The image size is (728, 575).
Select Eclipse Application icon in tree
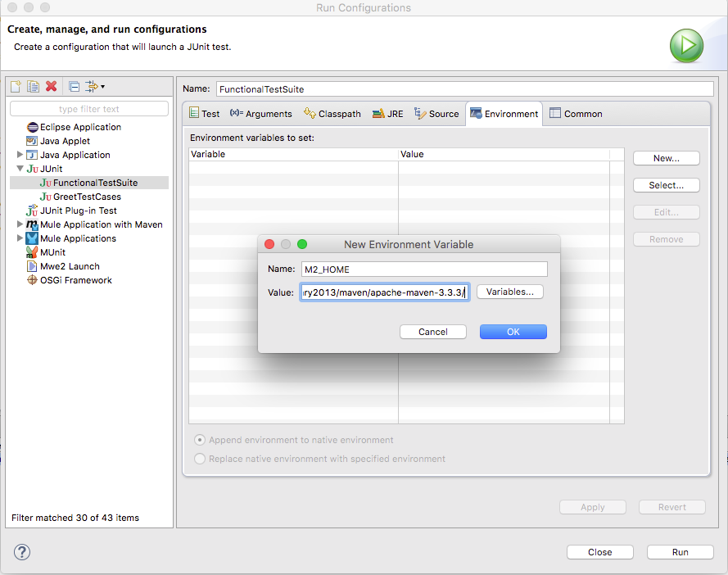[x=32, y=127]
